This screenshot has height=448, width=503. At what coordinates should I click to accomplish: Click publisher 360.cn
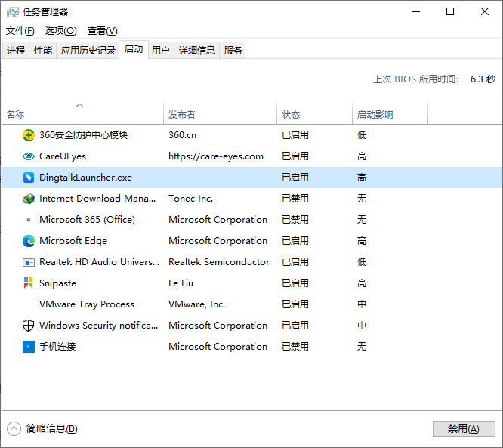point(182,135)
